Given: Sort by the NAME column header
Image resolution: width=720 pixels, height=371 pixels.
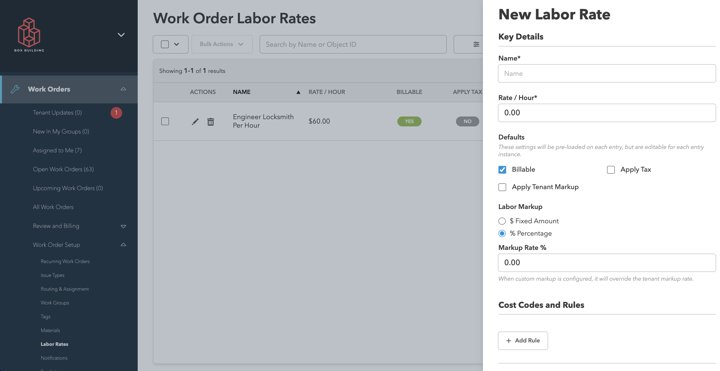Looking at the screenshot, I should (x=242, y=92).
